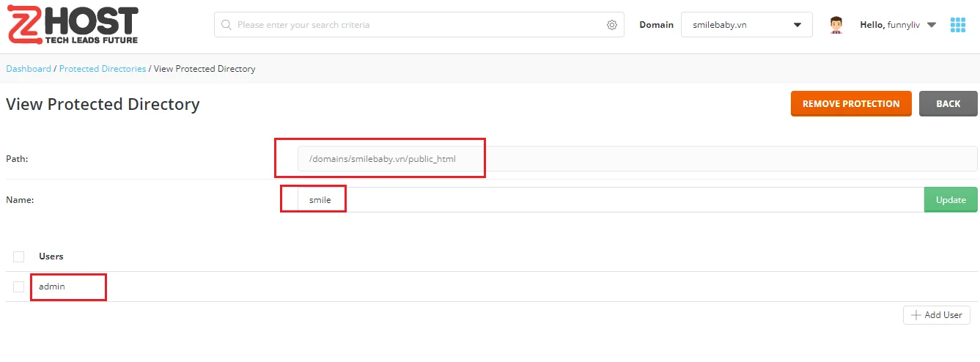Click the user avatar icon
Image resolution: width=980 pixels, height=362 pixels.
pyautogui.click(x=836, y=25)
